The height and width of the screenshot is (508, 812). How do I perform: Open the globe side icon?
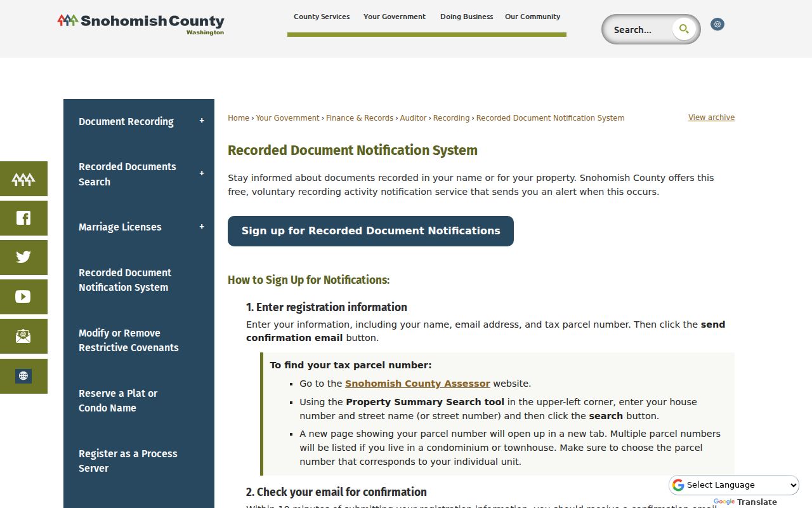[x=23, y=376]
